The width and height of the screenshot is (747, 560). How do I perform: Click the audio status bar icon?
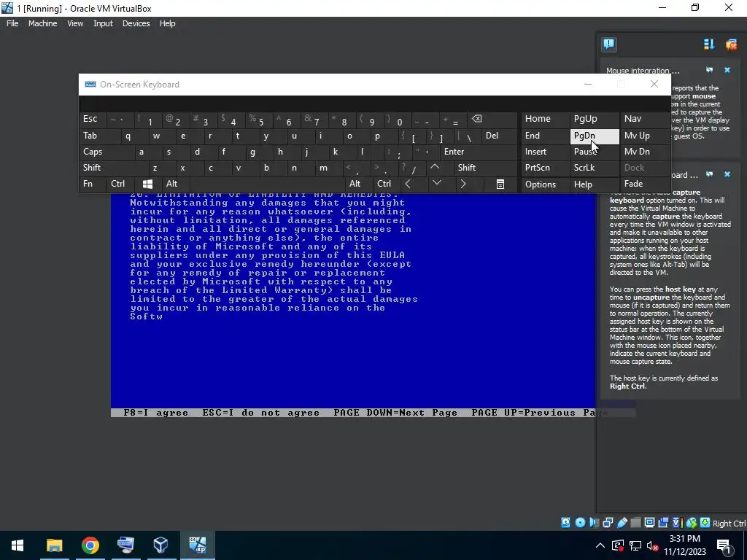[x=594, y=523]
